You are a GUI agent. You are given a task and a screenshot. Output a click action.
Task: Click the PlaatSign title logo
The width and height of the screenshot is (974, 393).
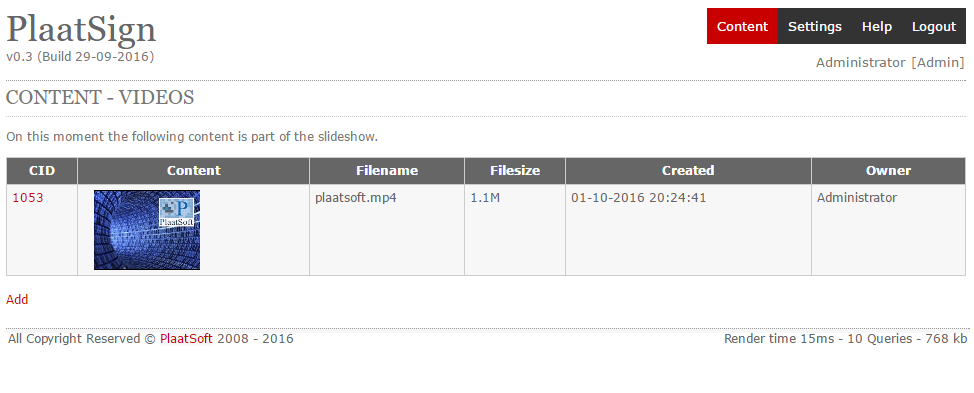81,29
